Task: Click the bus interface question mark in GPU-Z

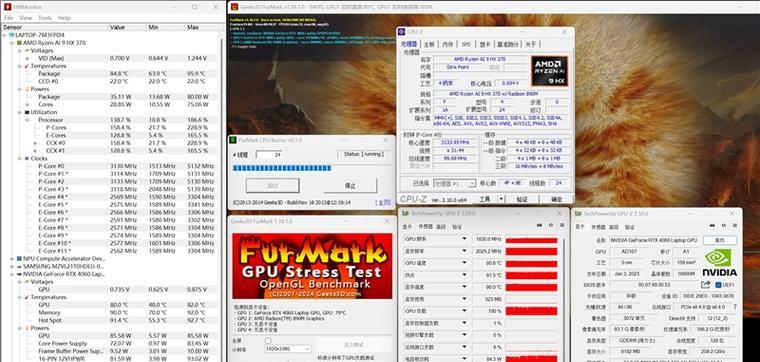Action: 735,307
